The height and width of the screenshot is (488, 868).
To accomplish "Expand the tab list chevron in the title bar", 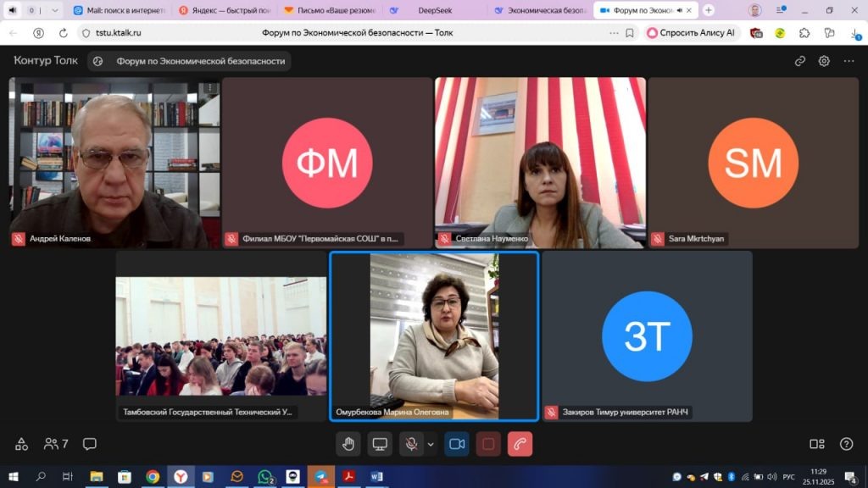I will [54, 10].
